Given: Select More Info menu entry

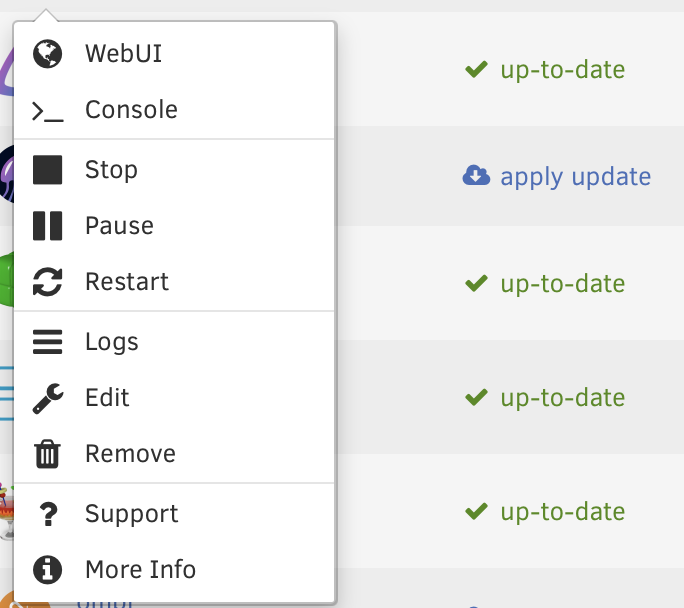Looking at the screenshot, I should (174, 570).
